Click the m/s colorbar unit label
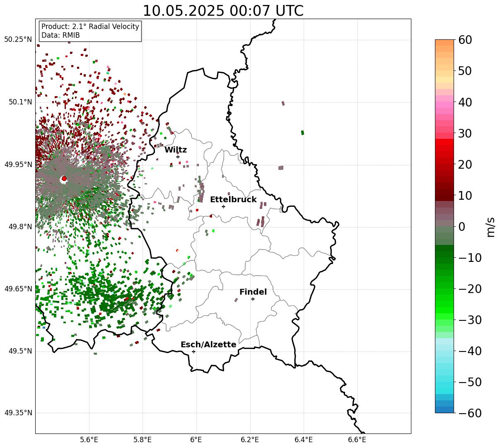 tap(490, 226)
